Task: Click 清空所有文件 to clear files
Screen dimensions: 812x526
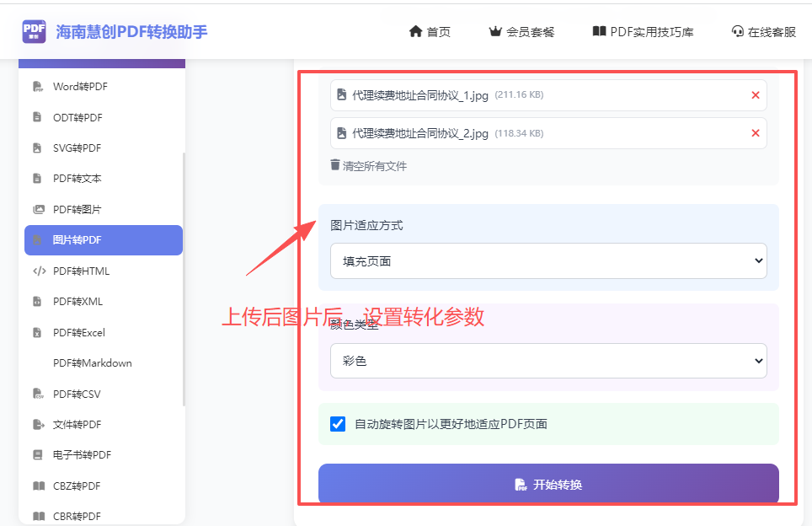Action: pyautogui.click(x=369, y=166)
